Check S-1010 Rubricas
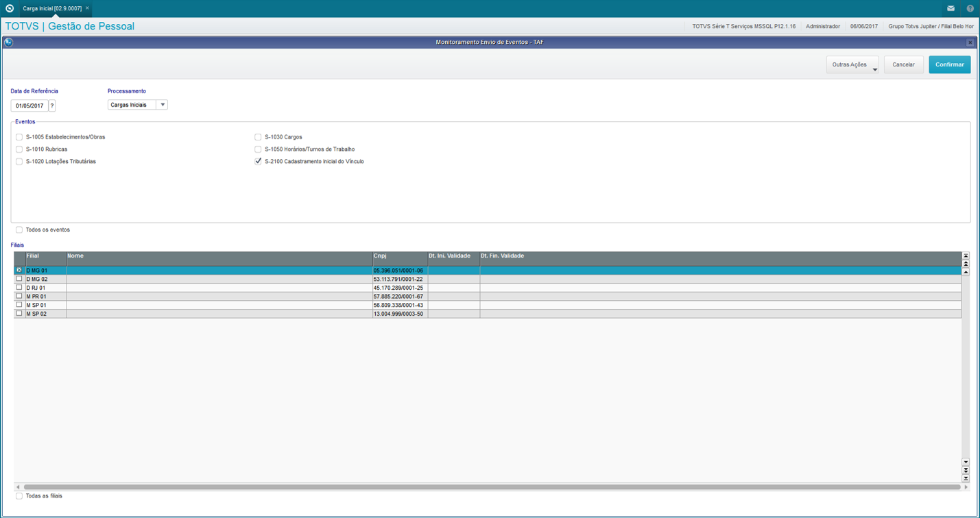 (19, 149)
